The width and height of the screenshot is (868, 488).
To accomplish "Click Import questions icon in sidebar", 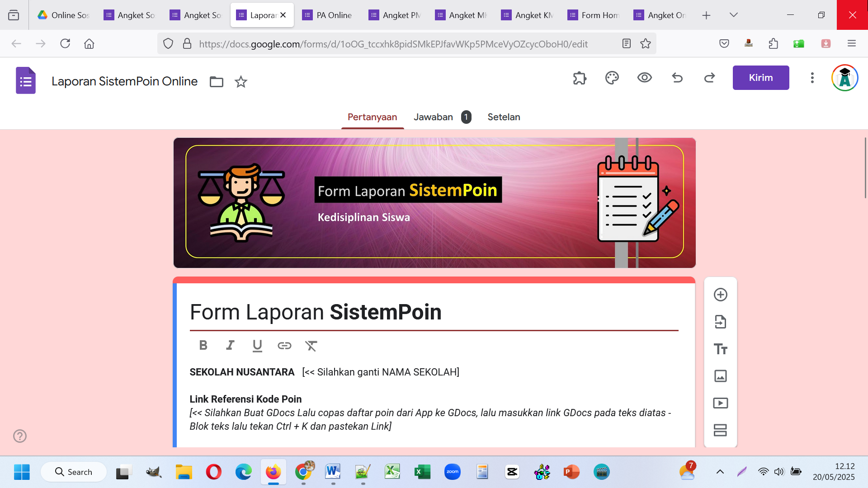I will pos(720,322).
